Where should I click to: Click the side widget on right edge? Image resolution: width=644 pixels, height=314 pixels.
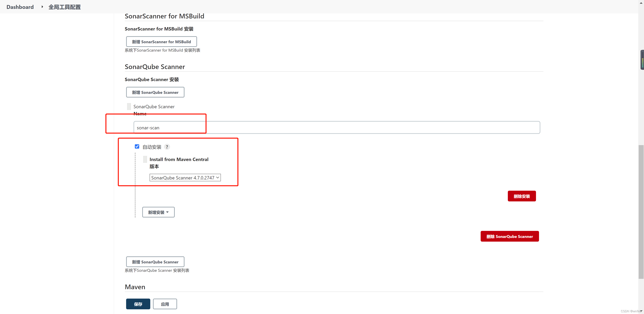coord(642,60)
